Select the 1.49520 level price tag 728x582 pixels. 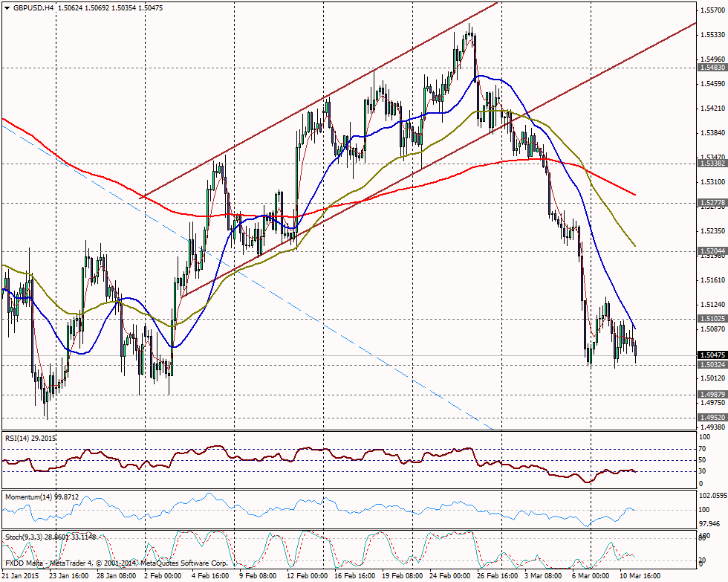pyautogui.click(x=711, y=418)
